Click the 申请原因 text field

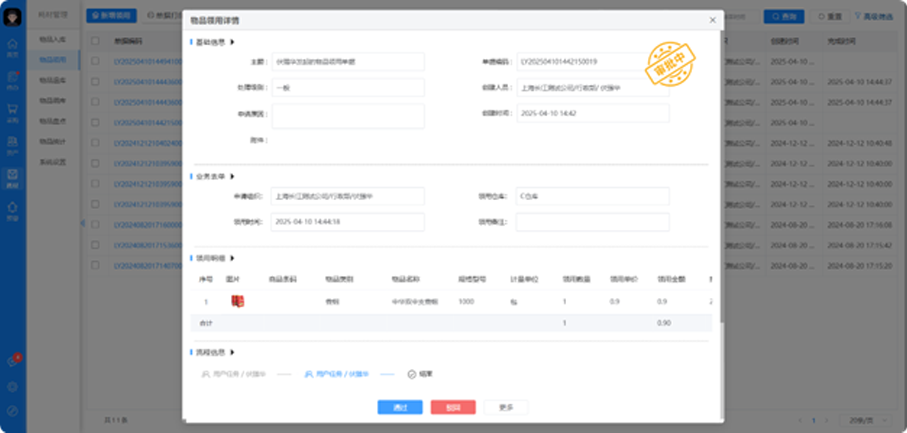pyautogui.click(x=348, y=116)
